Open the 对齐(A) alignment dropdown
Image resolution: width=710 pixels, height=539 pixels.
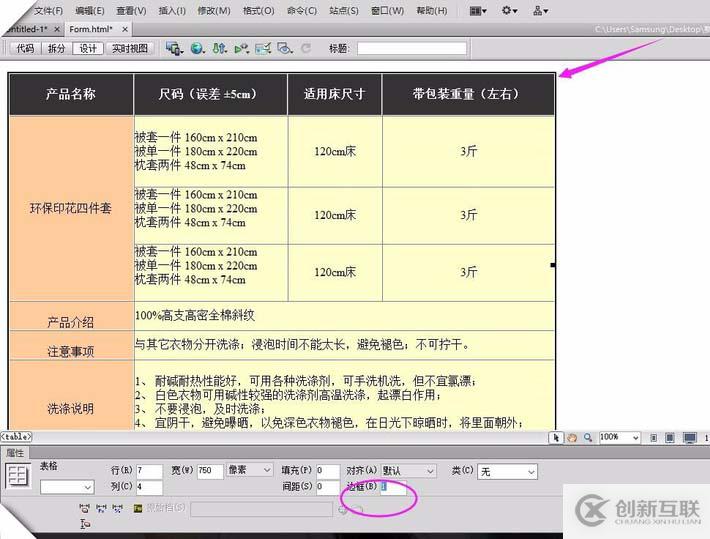coord(408,471)
